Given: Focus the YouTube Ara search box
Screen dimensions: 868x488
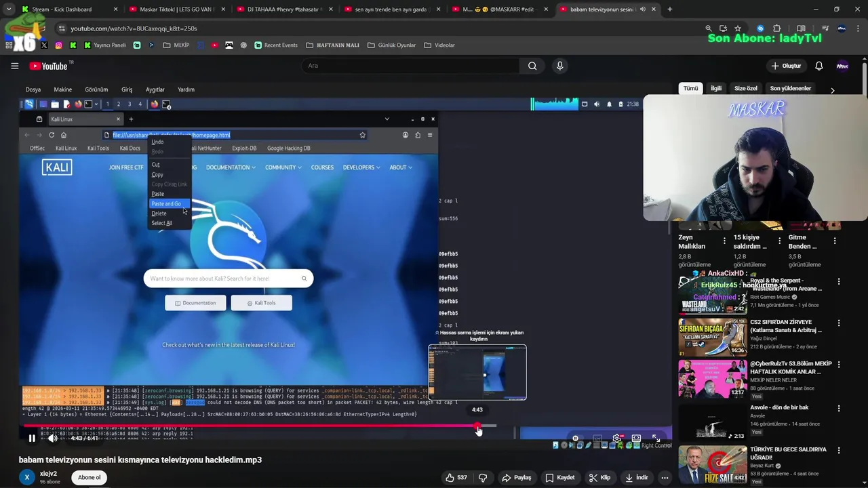Looking at the screenshot, I should click(410, 66).
